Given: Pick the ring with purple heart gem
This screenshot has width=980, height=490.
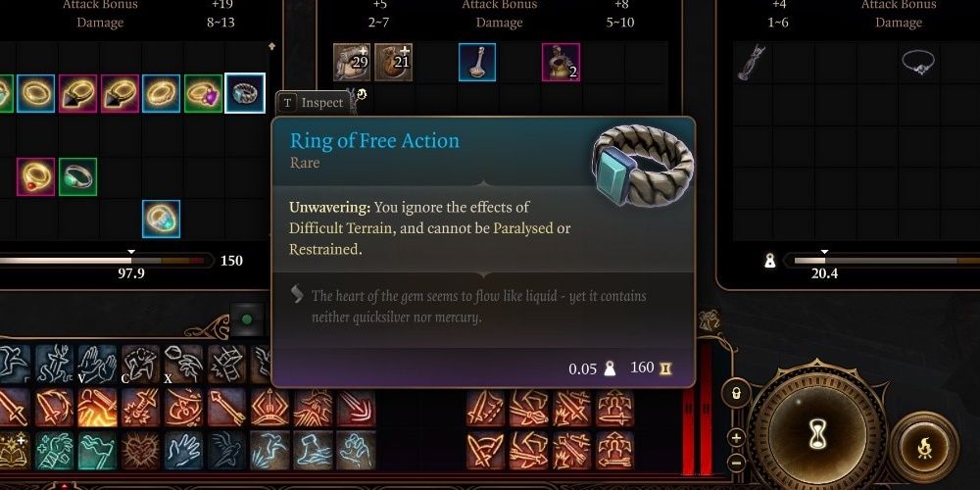Looking at the screenshot, I should tap(204, 93).
